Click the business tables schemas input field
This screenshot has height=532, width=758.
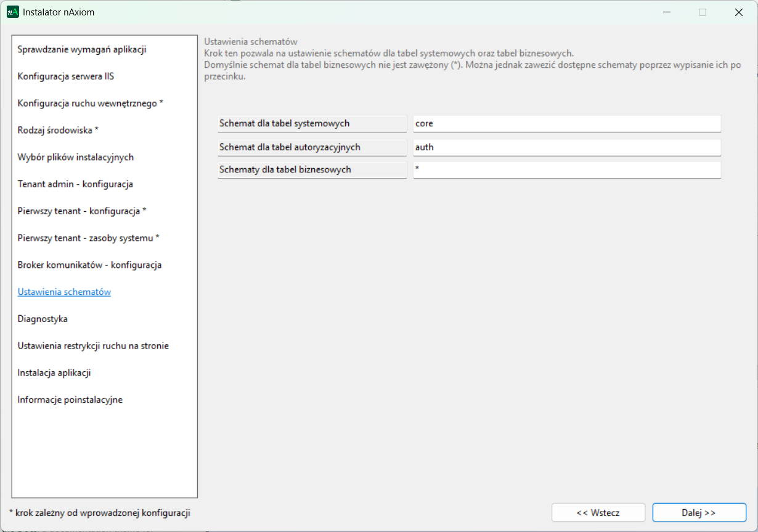566,170
